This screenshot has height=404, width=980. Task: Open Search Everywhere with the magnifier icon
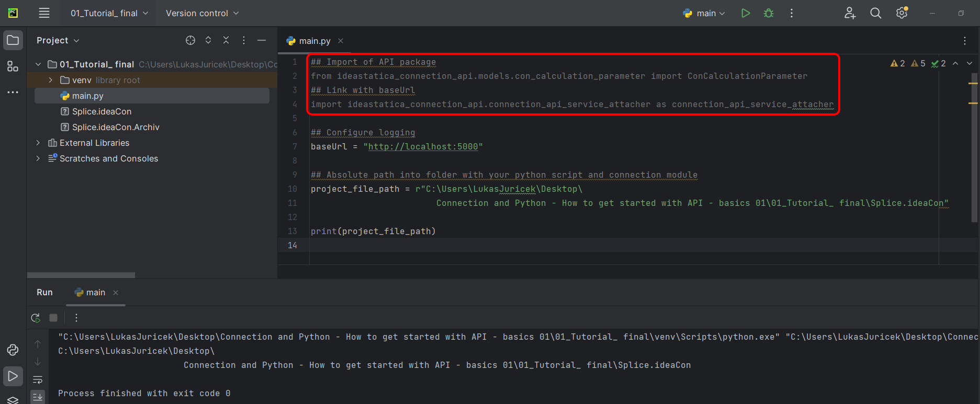tap(875, 13)
